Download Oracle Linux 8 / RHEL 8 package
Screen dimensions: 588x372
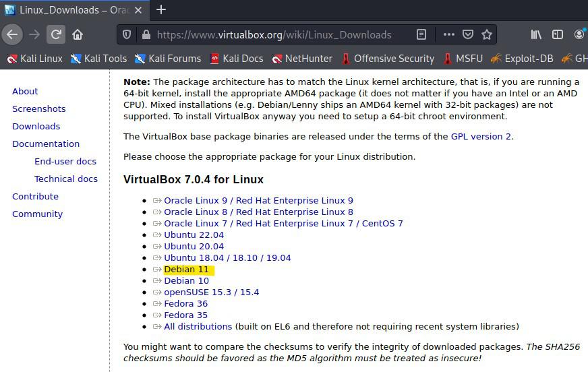(x=258, y=212)
